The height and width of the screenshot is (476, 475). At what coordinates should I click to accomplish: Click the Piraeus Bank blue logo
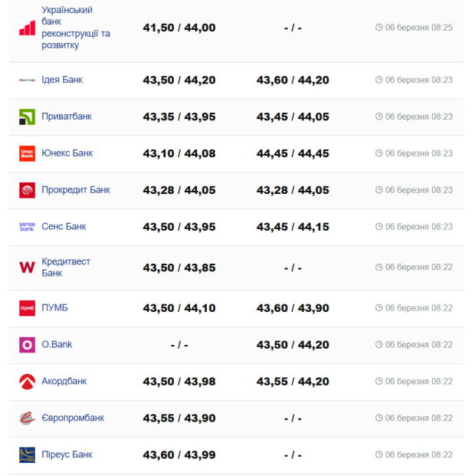tap(27, 455)
